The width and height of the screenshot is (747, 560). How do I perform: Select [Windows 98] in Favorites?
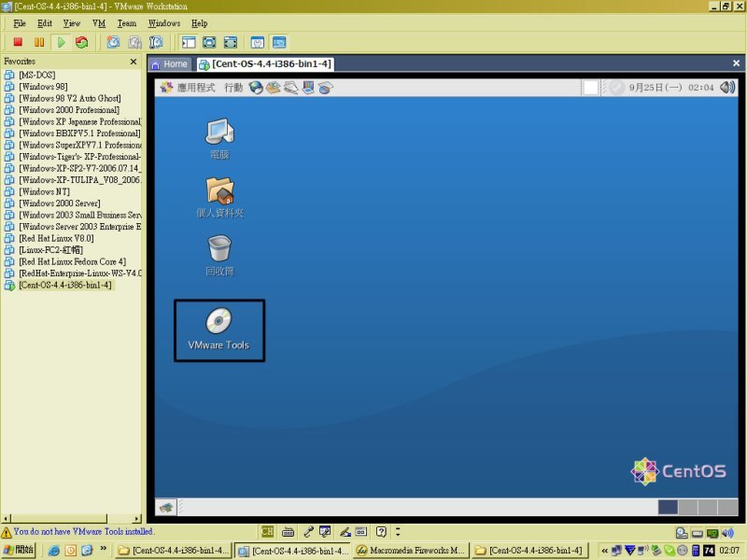pos(43,87)
